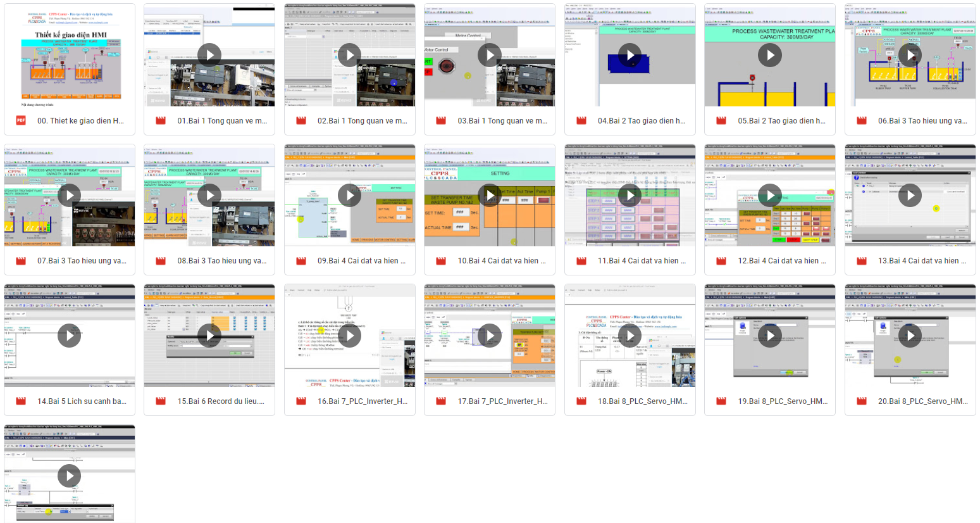Click the video file icon for 16.Bai 7_PLC_Inverter
Image resolution: width=980 pixels, height=523 pixels.
[x=301, y=401]
